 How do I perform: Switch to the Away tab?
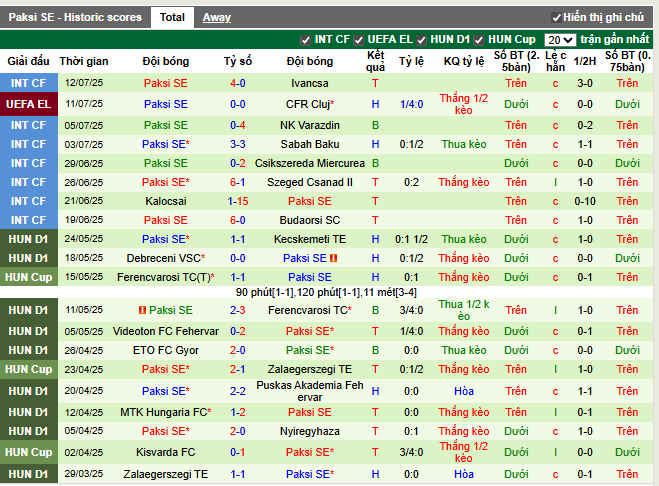coord(216,17)
